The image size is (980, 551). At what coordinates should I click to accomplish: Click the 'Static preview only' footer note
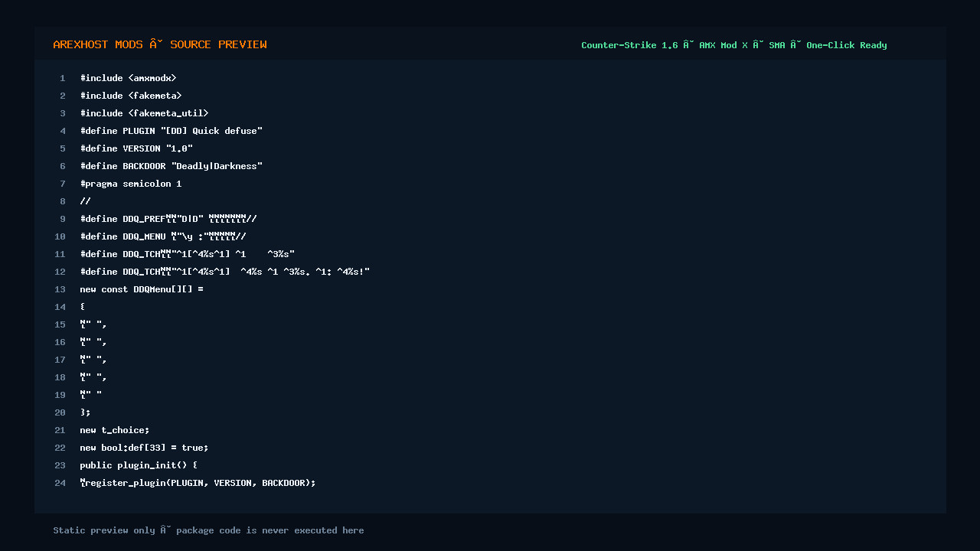pyautogui.click(x=208, y=530)
